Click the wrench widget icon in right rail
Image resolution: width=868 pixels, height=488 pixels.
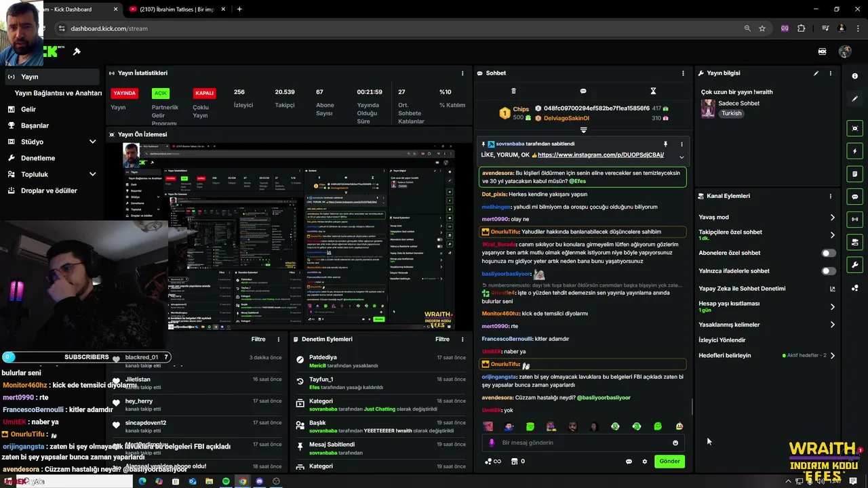point(855,265)
